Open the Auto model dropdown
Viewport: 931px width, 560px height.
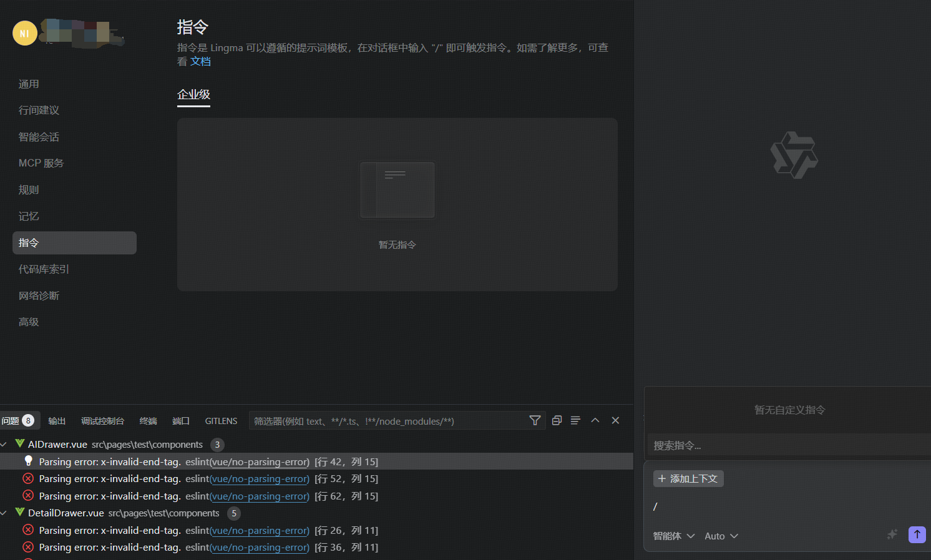[721, 536]
